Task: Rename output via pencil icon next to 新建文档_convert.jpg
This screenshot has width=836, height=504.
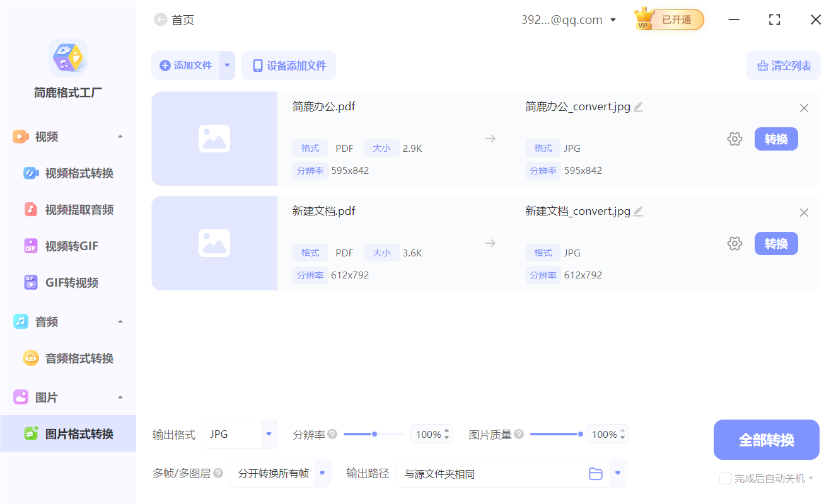Action: click(x=639, y=211)
